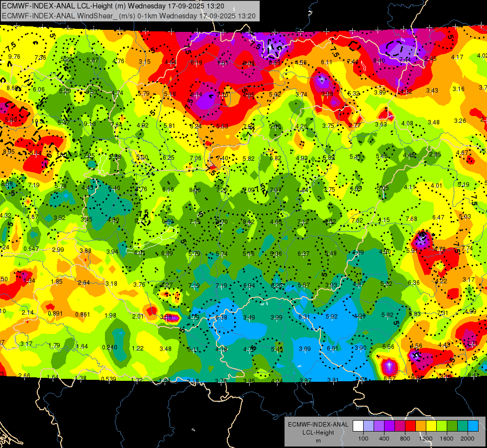The image size is (487, 448).
Task: Click the WindShear 0-1km title line in header
Action: [x=128, y=16]
